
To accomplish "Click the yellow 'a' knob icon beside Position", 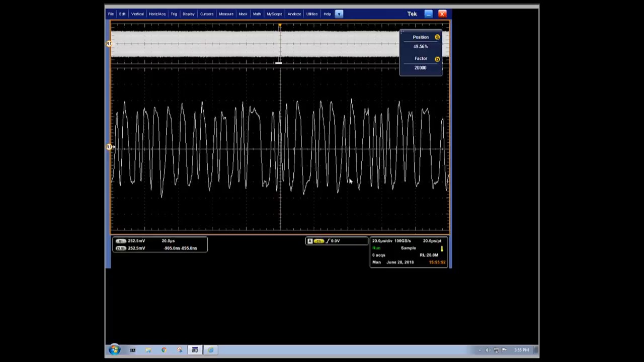I will click(437, 37).
